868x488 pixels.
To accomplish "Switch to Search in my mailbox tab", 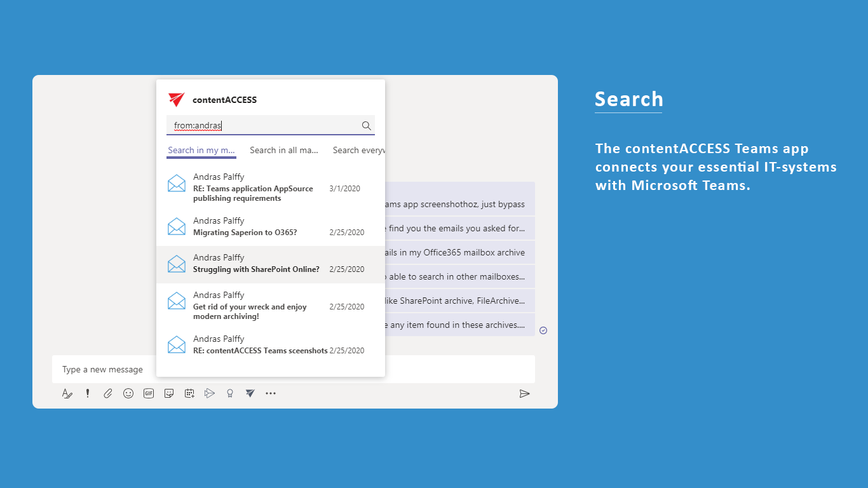I will click(201, 151).
